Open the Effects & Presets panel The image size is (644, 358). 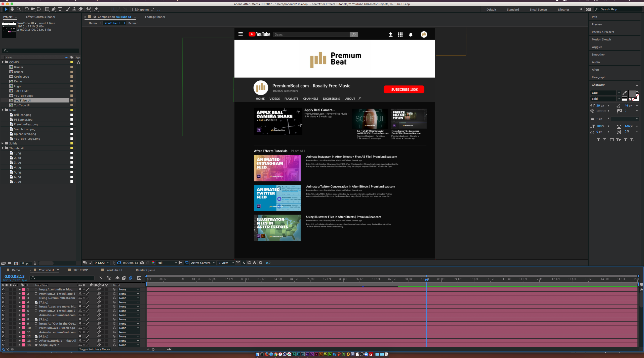[602, 32]
